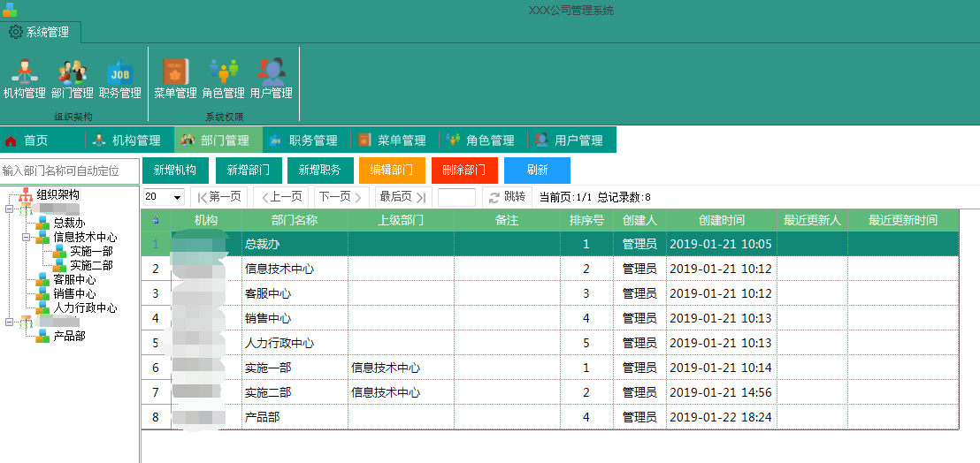Select the 部门管理 tab
Screen dimensions: 980x463
coord(218,140)
